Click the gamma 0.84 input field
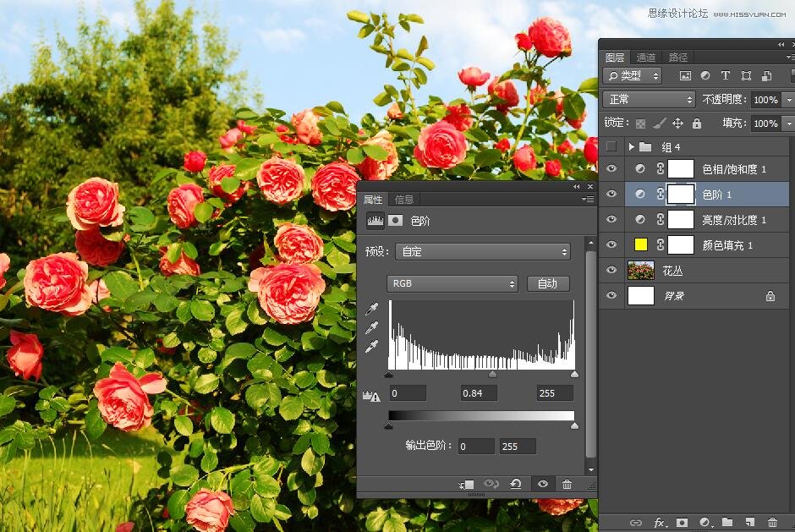Image resolution: width=795 pixels, height=532 pixels. pyautogui.click(x=479, y=393)
